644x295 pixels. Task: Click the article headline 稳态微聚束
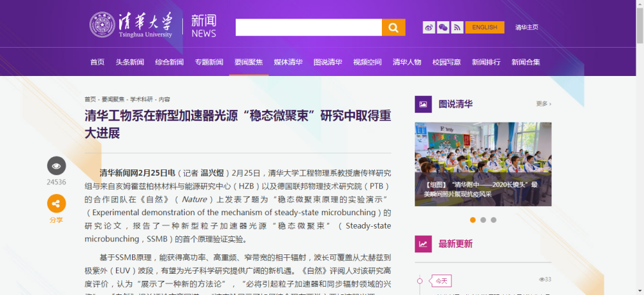pyautogui.click(x=238, y=124)
